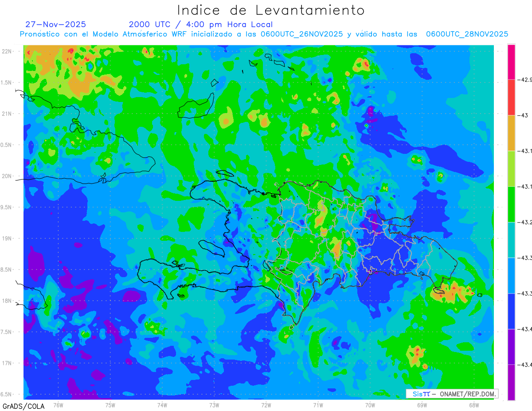Click the '72W' longitude label
Viewport: 532px width, 411px height.
[266, 404]
